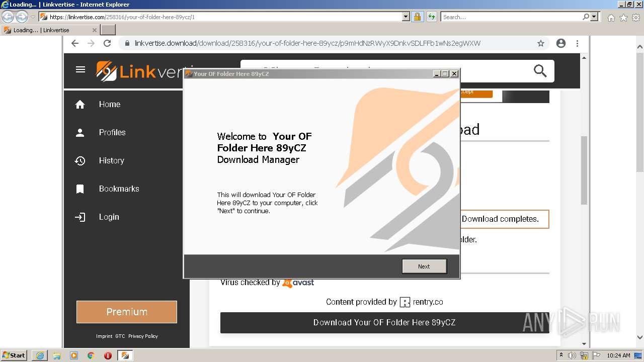Click the volume speaker tray icon
The image size is (644, 362).
(x=572, y=355)
